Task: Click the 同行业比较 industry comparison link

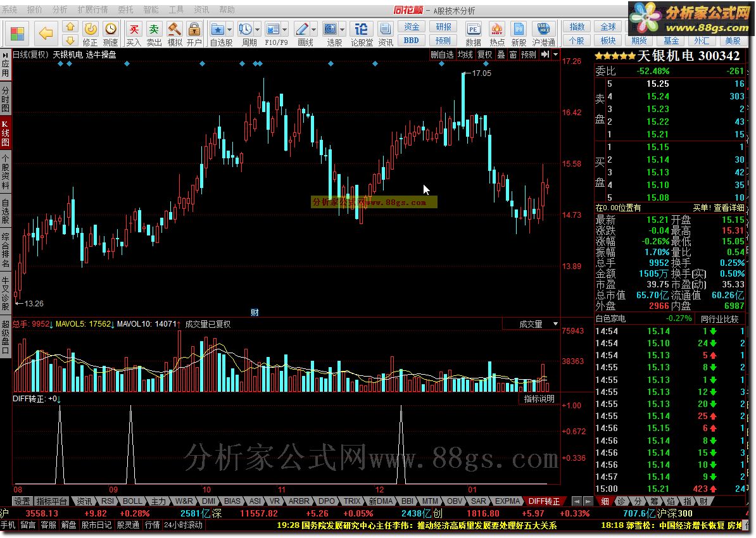Action: [720, 318]
